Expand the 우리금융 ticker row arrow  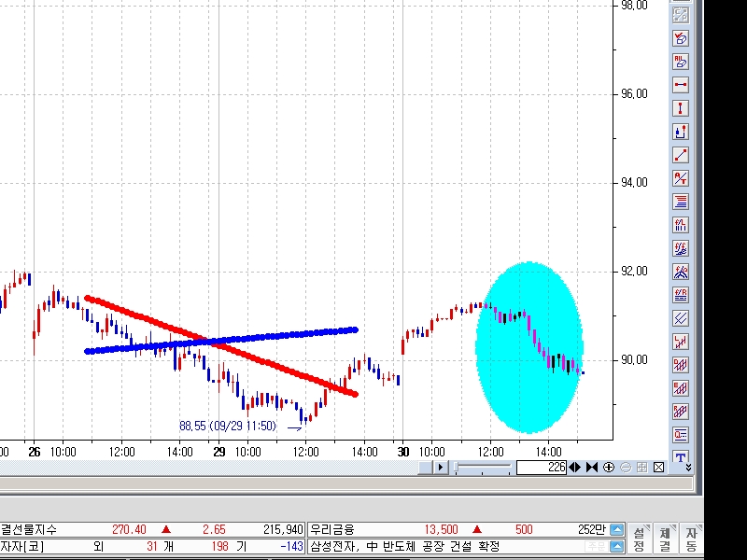pyautogui.click(x=616, y=530)
